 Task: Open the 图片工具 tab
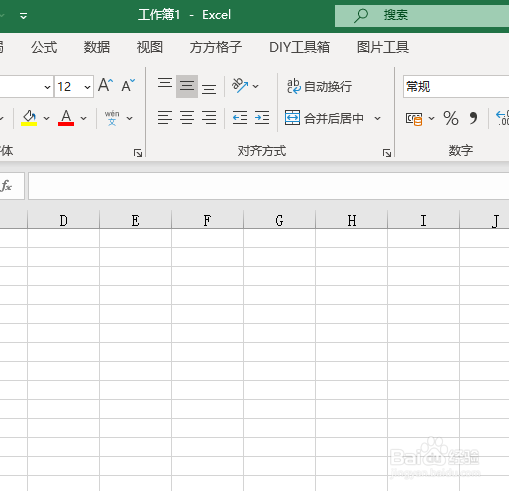[x=383, y=47]
